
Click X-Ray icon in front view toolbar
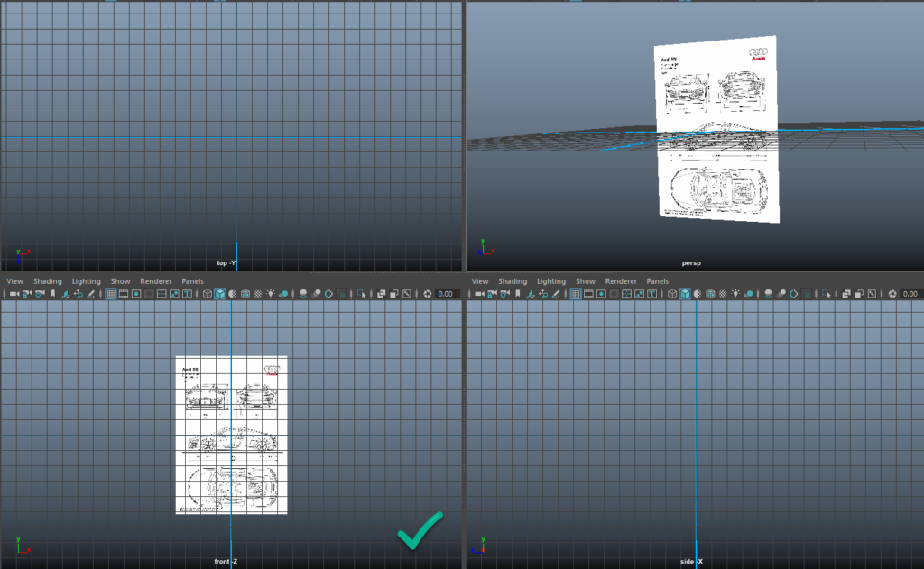click(x=382, y=294)
